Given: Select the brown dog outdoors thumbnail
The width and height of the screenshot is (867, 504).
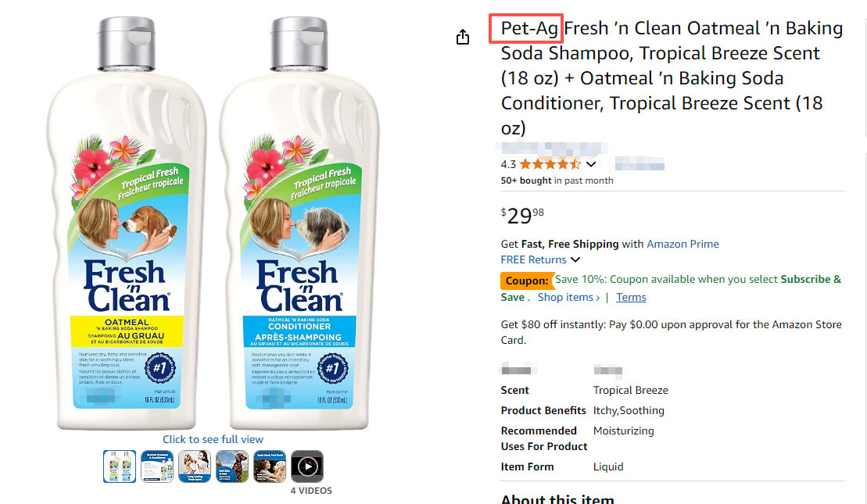Looking at the screenshot, I should 232,466.
